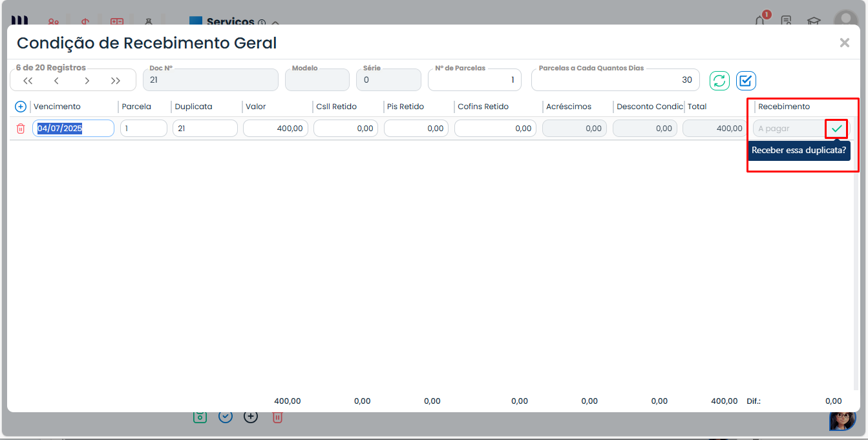
Task: Click the Doc Nº field
Action: point(211,80)
